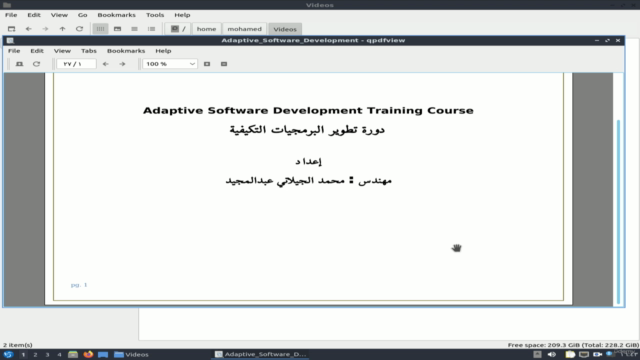Screen dimensions: 640x360
Task: Select thumbnail view mode in file manager
Action: [x=118, y=29]
